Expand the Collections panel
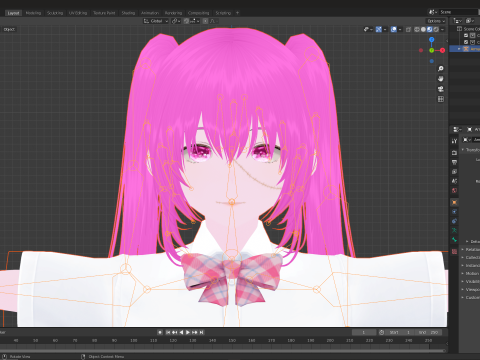The width and height of the screenshot is (480, 360). click(471, 257)
